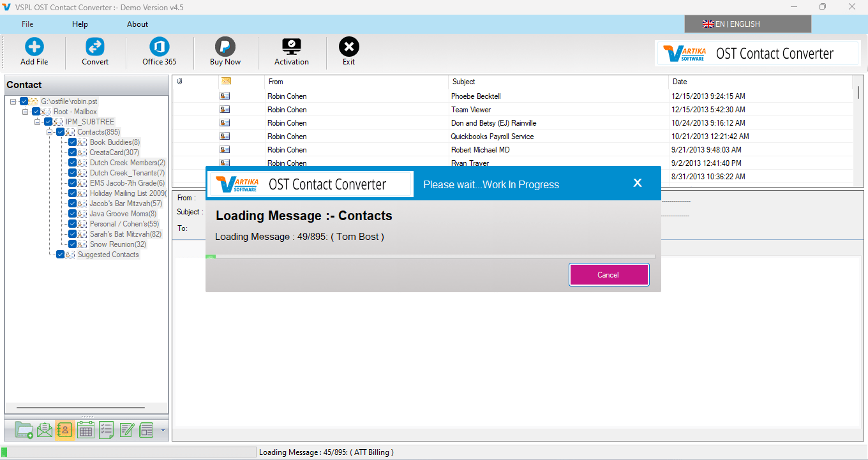Click the paperclip attachment column header
The image size is (868, 460).
click(x=180, y=81)
